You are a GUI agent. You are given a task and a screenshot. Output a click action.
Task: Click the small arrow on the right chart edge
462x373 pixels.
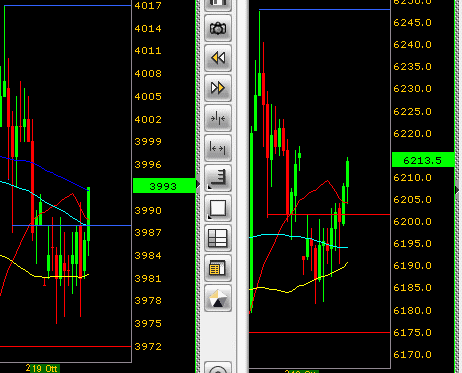pyautogui.click(x=457, y=190)
